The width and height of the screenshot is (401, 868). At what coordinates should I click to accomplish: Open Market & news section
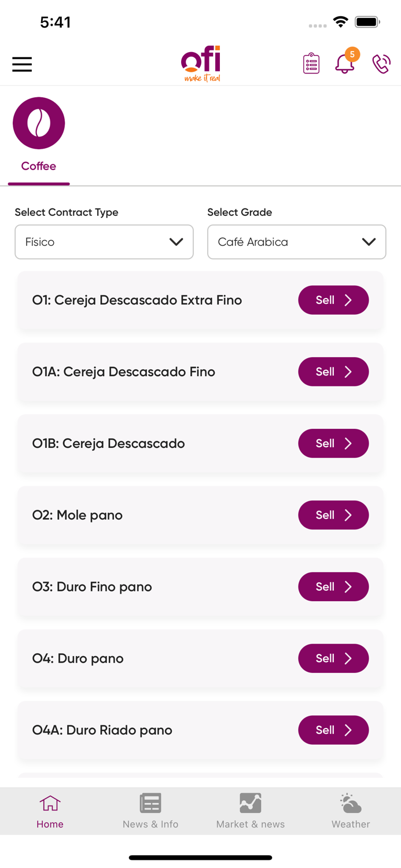[x=250, y=810]
